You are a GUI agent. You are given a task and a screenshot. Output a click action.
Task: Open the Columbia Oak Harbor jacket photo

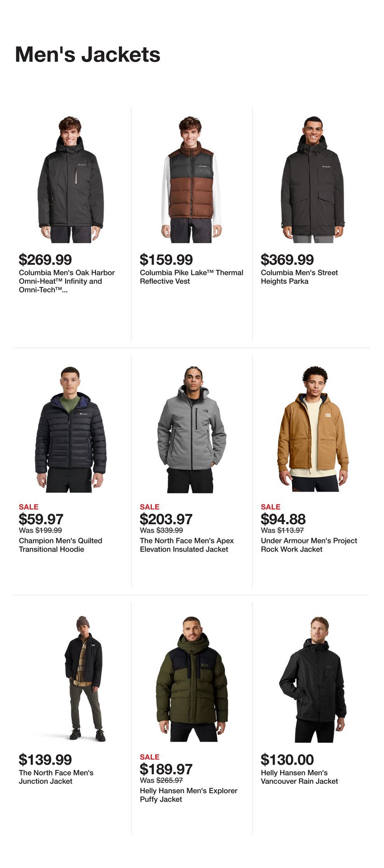(70, 179)
